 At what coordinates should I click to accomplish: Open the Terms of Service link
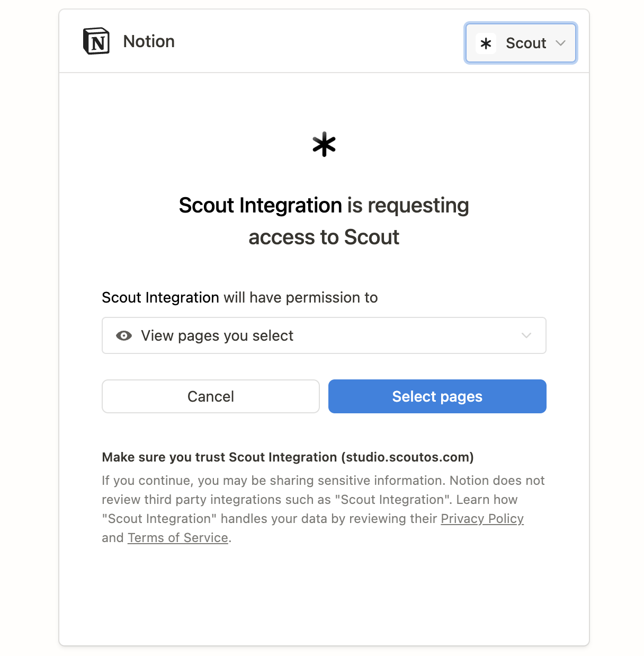click(178, 538)
